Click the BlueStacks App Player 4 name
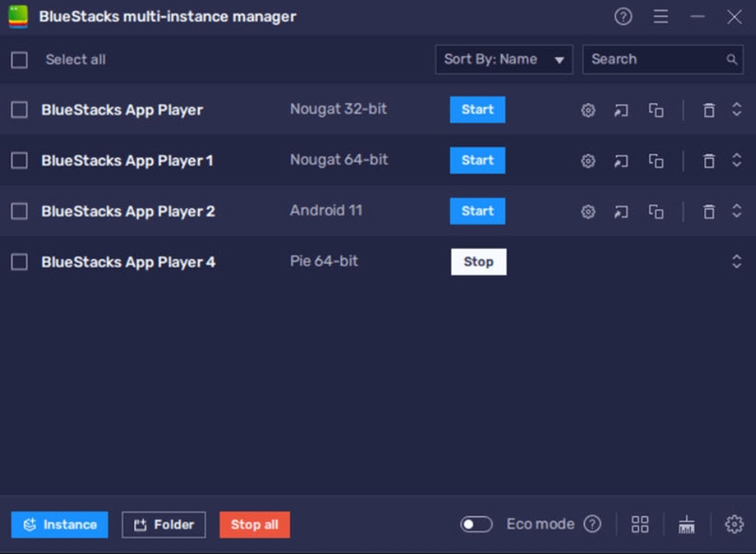The height and width of the screenshot is (554, 756). click(x=129, y=262)
